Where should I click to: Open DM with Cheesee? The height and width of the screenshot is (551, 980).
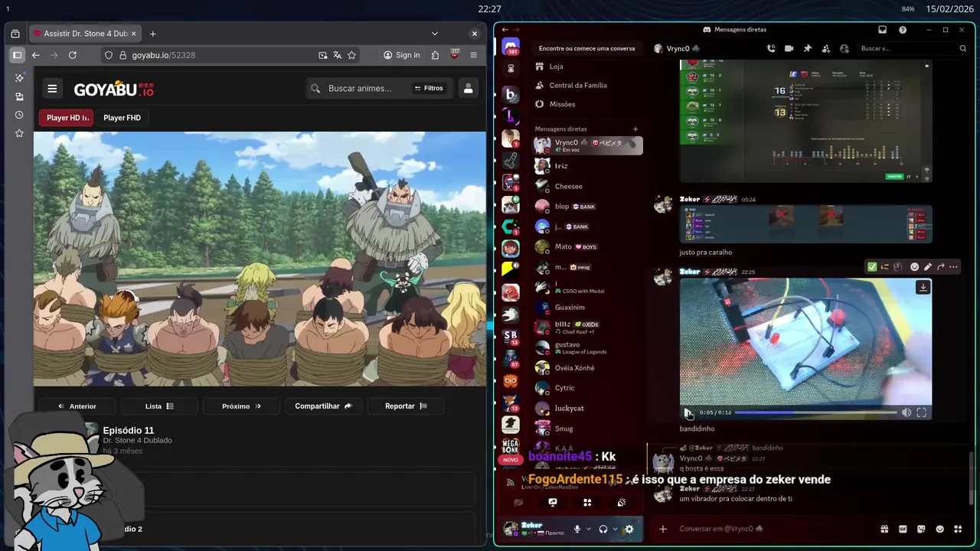(588, 186)
